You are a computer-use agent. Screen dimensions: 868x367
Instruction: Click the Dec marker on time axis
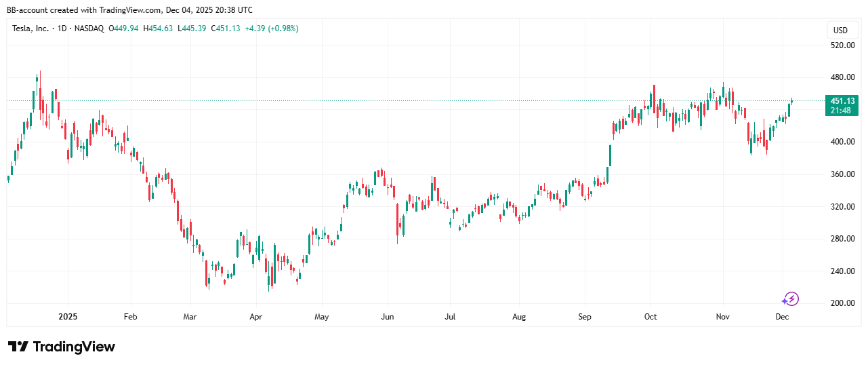(x=781, y=317)
